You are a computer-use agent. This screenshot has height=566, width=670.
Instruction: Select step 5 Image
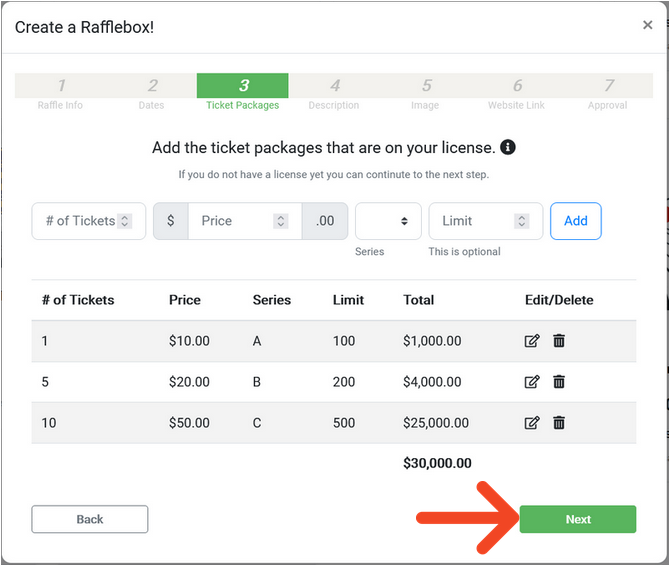[425, 92]
